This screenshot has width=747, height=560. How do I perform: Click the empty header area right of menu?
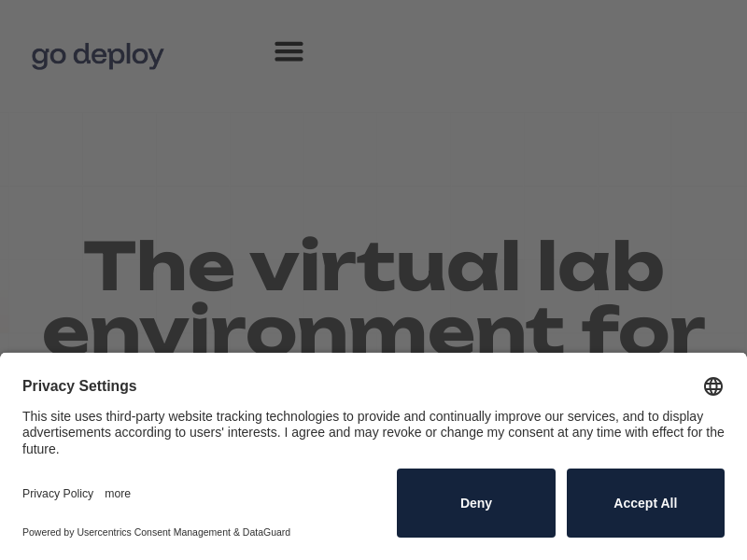click(523, 51)
